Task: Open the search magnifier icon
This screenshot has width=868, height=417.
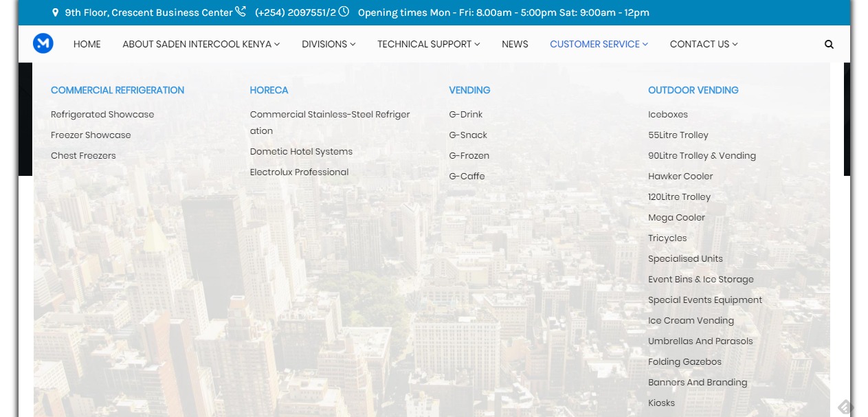Action: pos(829,44)
